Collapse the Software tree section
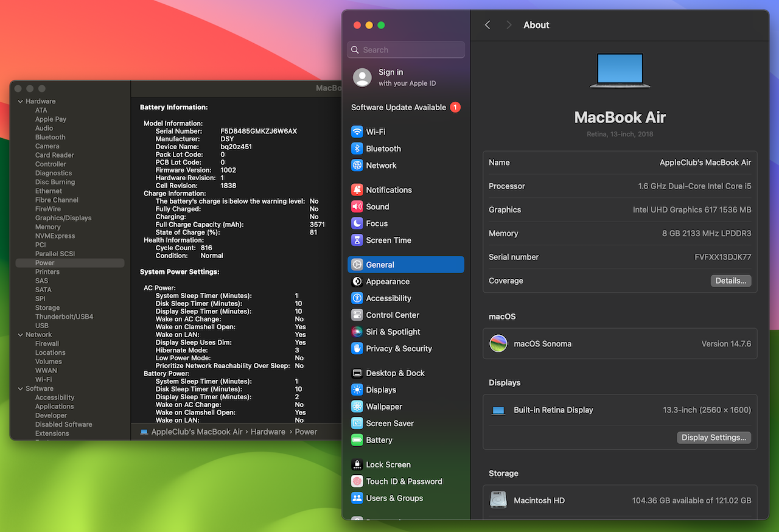This screenshot has height=532, width=779. (x=21, y=388)
